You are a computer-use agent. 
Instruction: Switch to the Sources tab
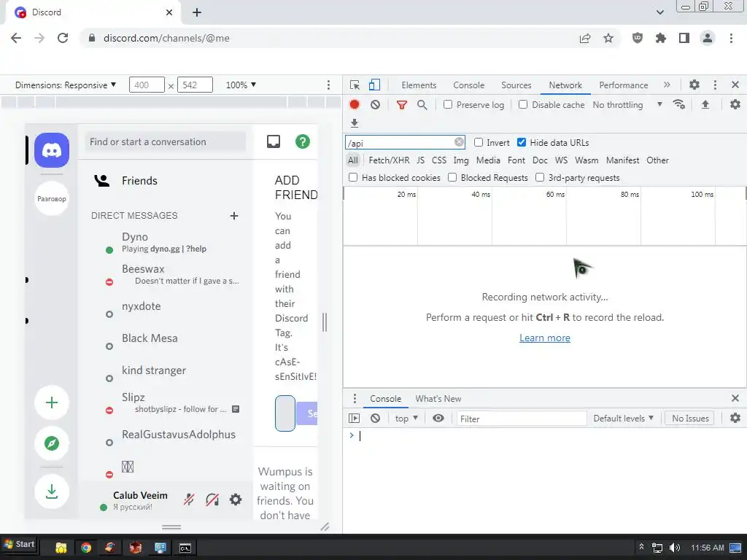coord(516,85)
